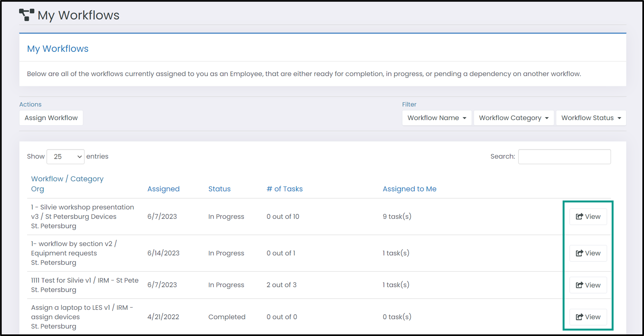
Task: Click the 0 out of 1 tasks cell
Action: [x=281, y=253]
